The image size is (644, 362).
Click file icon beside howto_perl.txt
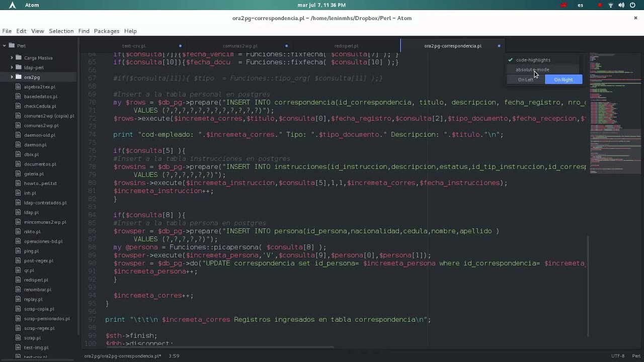click(x=19, y=184)
